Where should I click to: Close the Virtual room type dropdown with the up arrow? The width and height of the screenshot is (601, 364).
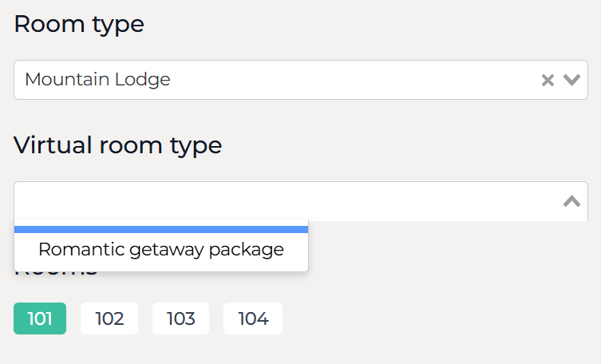(x=571, y=201)
